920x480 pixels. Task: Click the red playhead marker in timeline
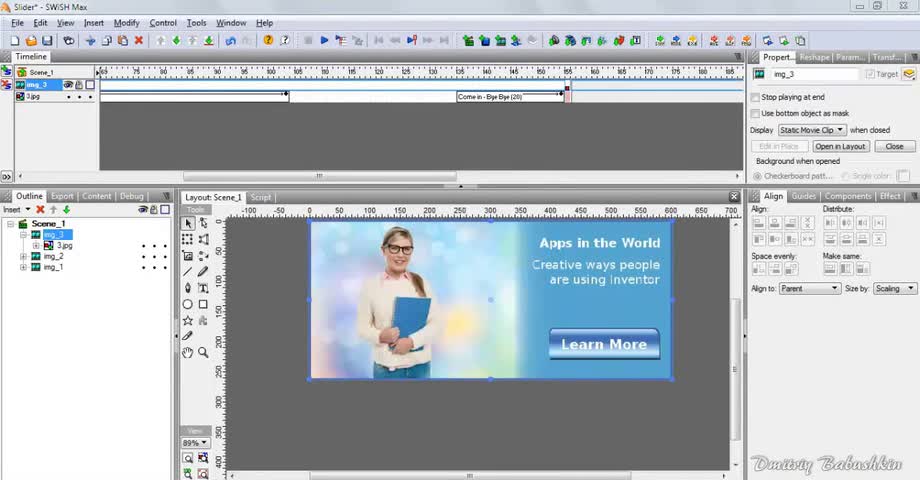click(567, 88)
